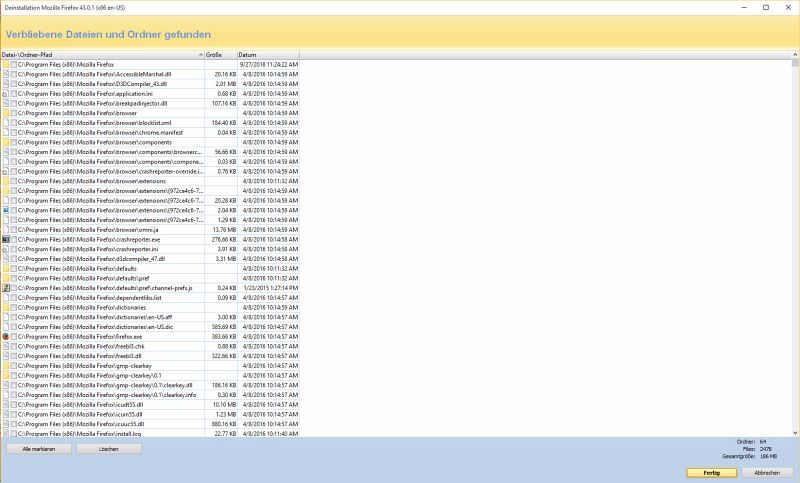Image resolution: width=800 pixels, height=483 pixels.
Task: Check the box for gmp-clearkey\0.1 folder
Action: (x=14, y=375)
